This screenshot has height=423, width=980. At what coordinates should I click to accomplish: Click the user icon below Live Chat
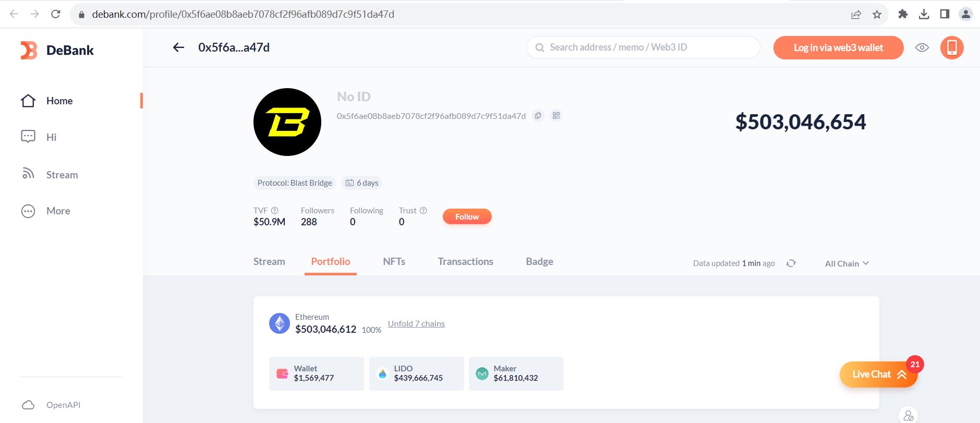[x=909, y=416]
